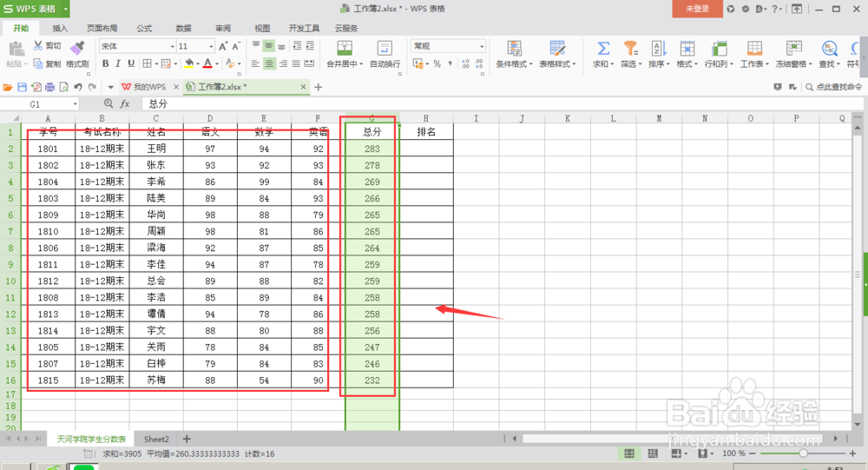Click the zoom slider handle
Screen dimensions: 868x470
803,453
